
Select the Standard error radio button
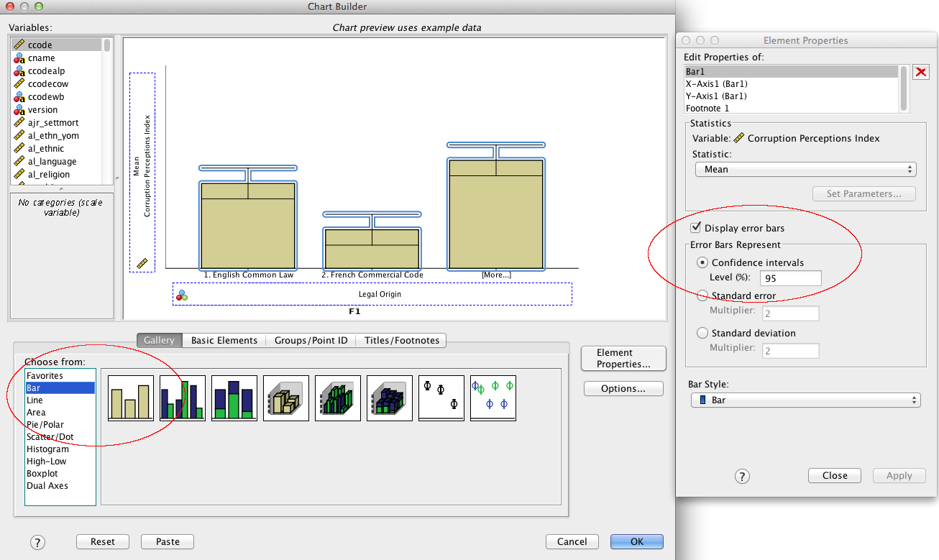(702, 296)
